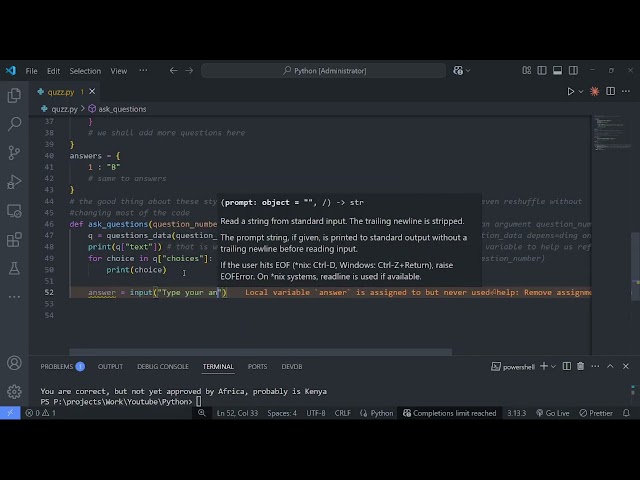The height and width of the screenshot is (480, 640).
Task: Open the View menu
Action: pyautogui.click(x=119, y=71)
